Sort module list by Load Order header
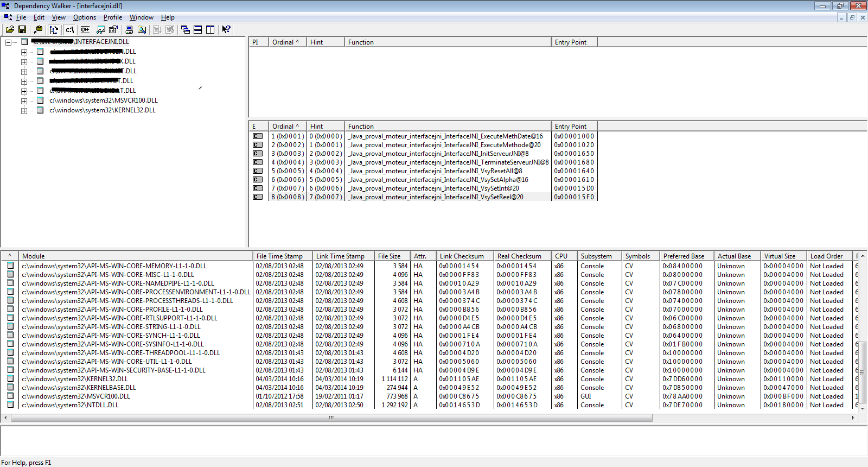Image resolution: width=868 pixels, height=467 pixels. [831, 256]
